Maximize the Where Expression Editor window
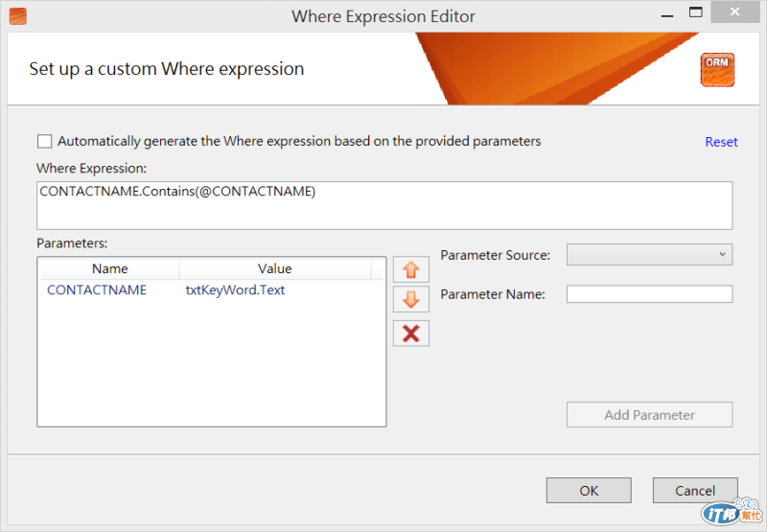Screen dimensions: 767x532 tap(695, 12)
